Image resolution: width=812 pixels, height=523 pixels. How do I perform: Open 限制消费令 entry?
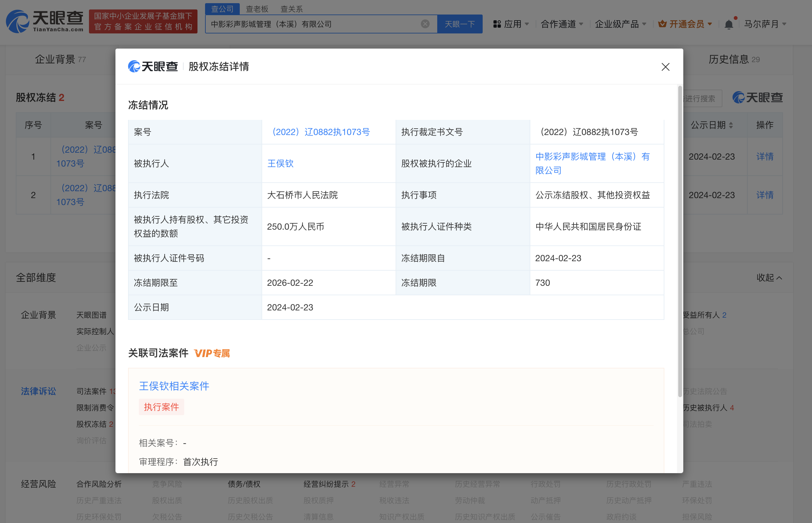95,408
